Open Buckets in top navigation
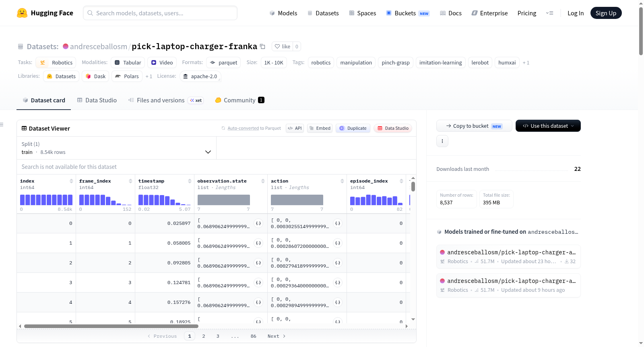 (408, 13)
